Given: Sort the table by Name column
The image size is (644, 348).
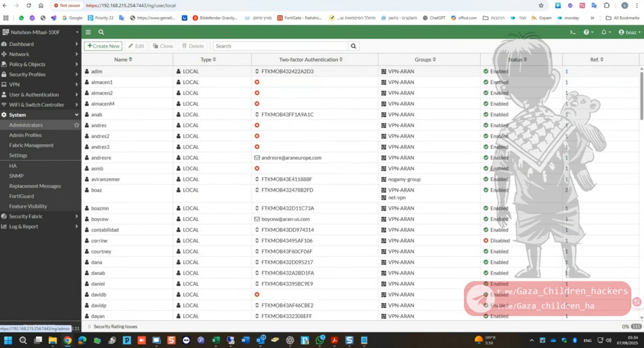Looking at the screenshot, I should 123,59.
